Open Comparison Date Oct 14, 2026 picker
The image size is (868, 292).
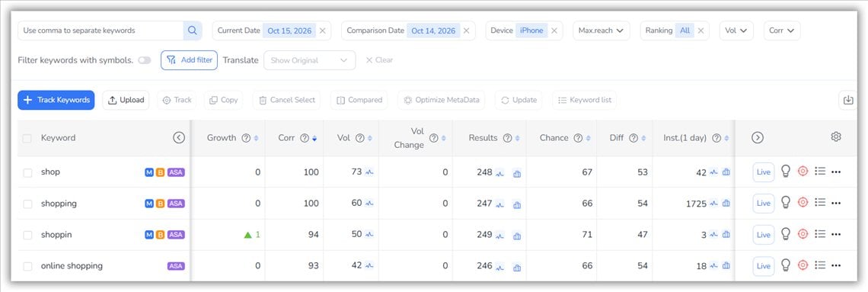(433, 30)
